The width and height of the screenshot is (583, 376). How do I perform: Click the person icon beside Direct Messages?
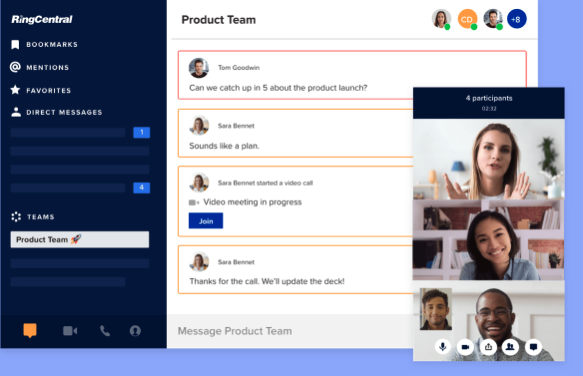click(x=16, y=112)
